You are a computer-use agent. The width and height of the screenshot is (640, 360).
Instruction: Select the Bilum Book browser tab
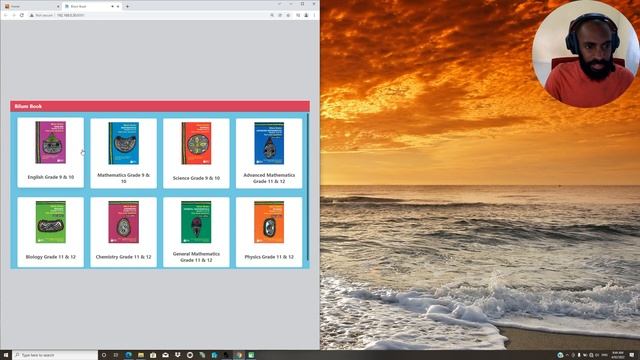92,7
